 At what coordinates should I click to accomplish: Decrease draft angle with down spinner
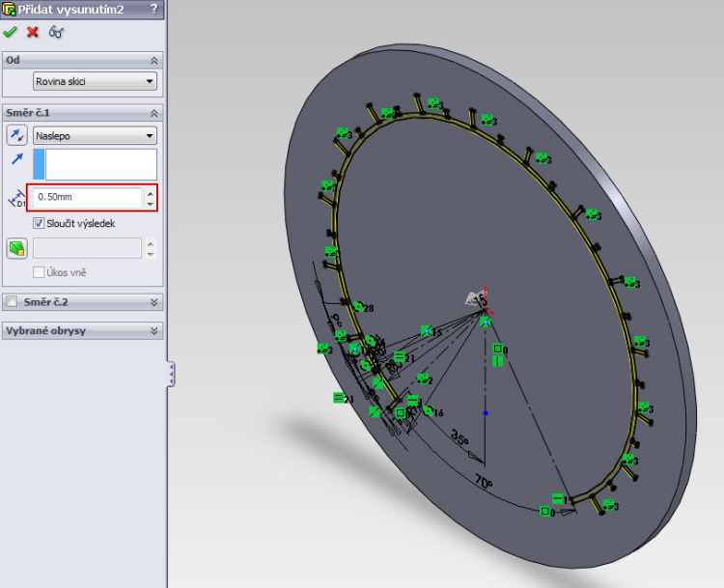pos(151,254)
